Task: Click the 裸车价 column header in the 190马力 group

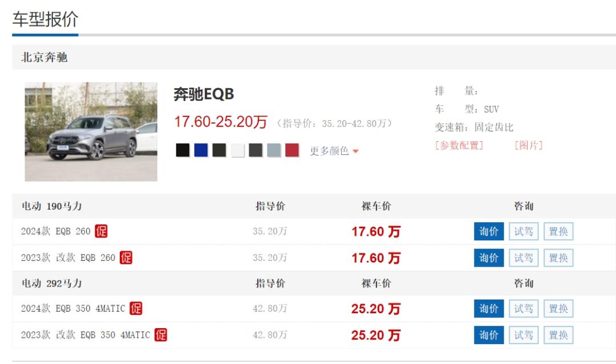Action: 376,206
